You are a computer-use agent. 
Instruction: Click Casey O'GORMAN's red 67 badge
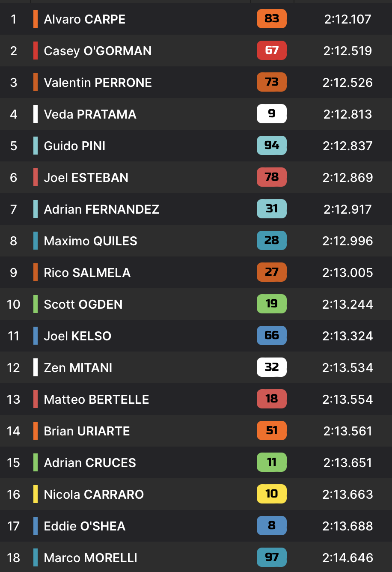click(271, 51)
